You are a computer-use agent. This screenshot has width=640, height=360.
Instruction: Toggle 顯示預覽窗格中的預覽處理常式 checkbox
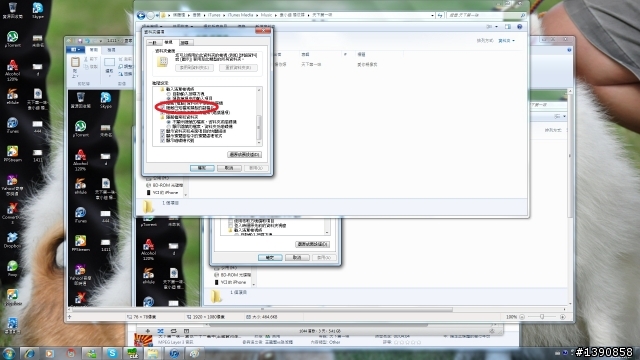pos(162,136)
